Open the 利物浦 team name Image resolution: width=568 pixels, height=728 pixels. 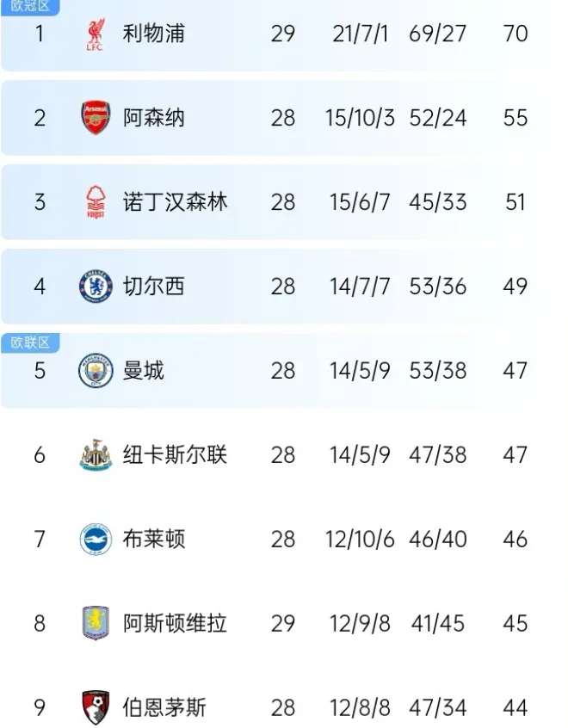tap(154, 34)
